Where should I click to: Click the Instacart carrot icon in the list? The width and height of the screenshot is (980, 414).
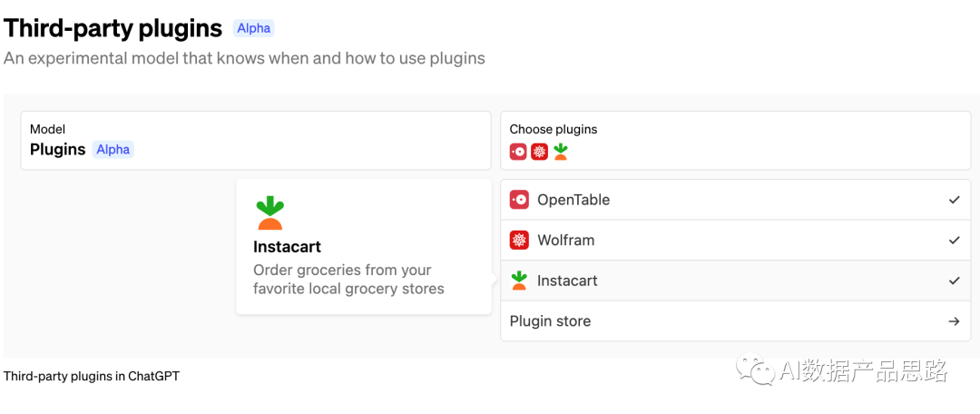pos(519,281)
